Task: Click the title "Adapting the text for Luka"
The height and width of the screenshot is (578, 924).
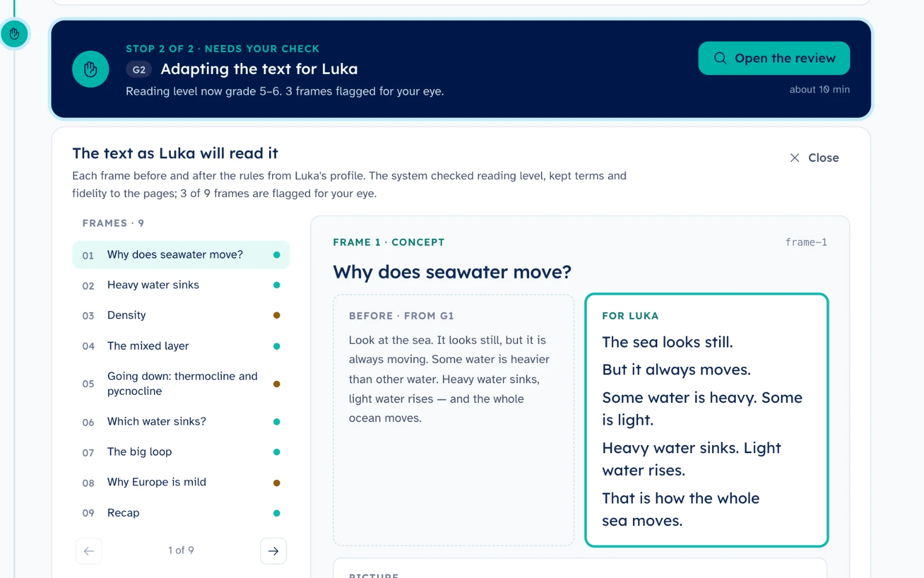Action: coord(259,69)
